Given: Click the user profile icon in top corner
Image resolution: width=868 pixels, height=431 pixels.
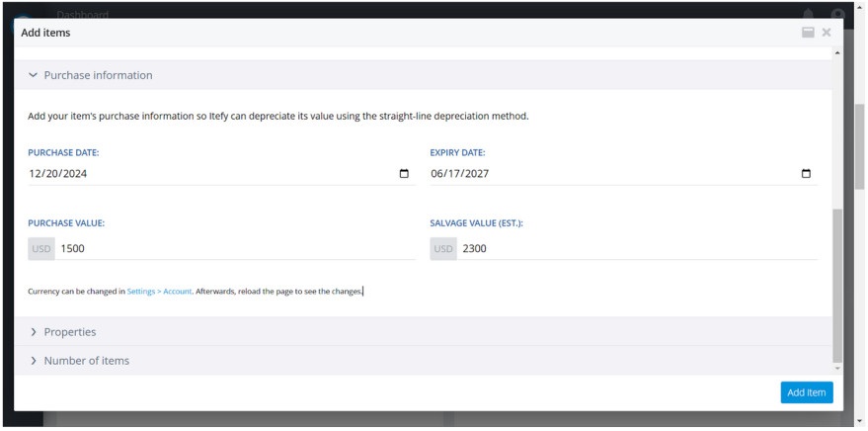Looking at the screenshot, I should pos(837,12).
